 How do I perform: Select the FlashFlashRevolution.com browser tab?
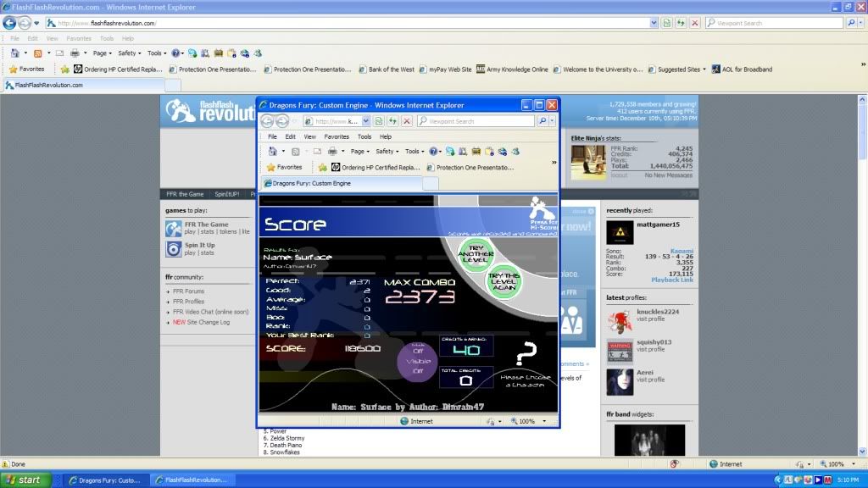pos(47,85)
